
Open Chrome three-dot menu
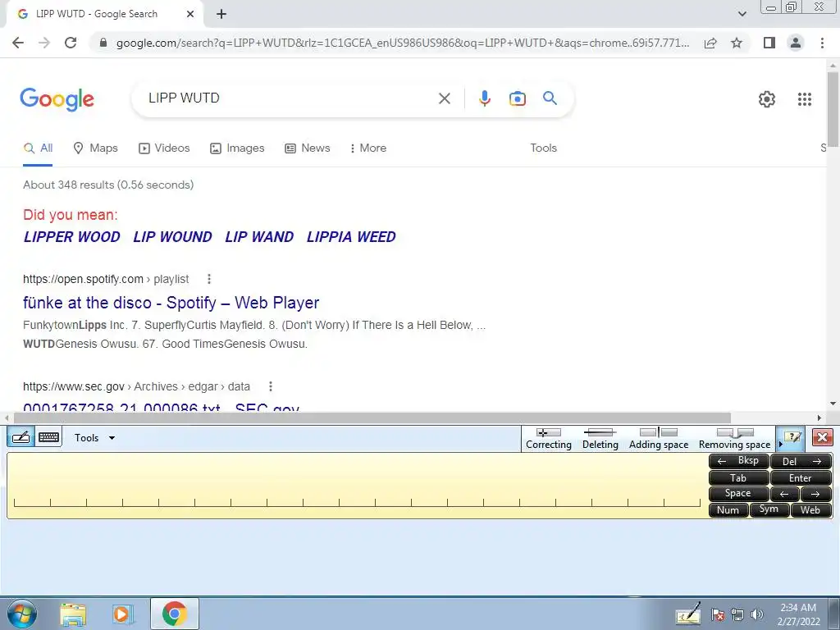[822, 43]
